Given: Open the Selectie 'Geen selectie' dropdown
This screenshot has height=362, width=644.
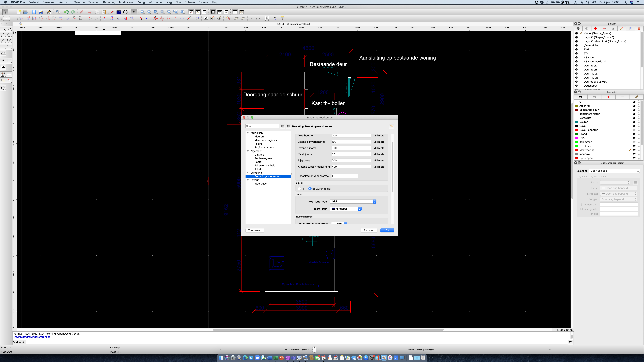Looking at the screenshot, I should click(614, 171).
